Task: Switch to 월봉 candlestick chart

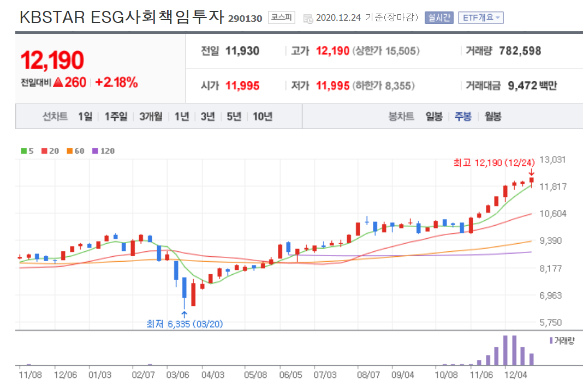Action: (493, 117)
